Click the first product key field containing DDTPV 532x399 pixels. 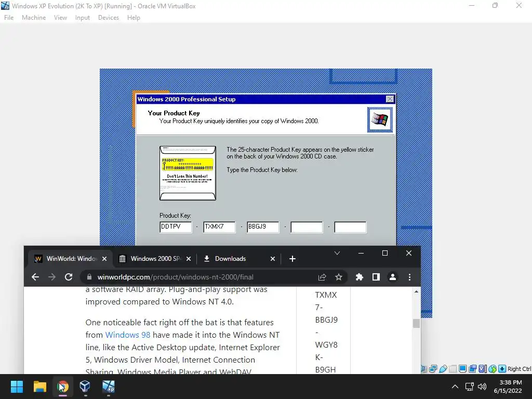pyautogui.click(x=176, y=227)
